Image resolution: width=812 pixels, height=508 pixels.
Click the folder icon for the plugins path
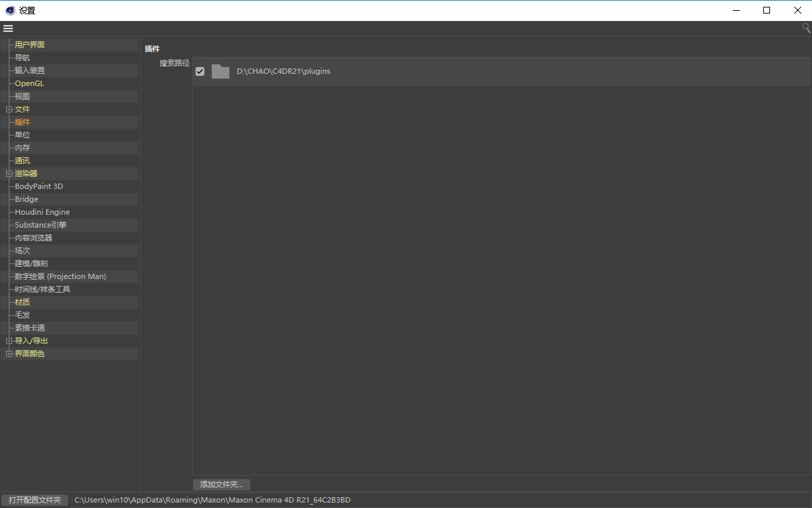click(221, 71)
